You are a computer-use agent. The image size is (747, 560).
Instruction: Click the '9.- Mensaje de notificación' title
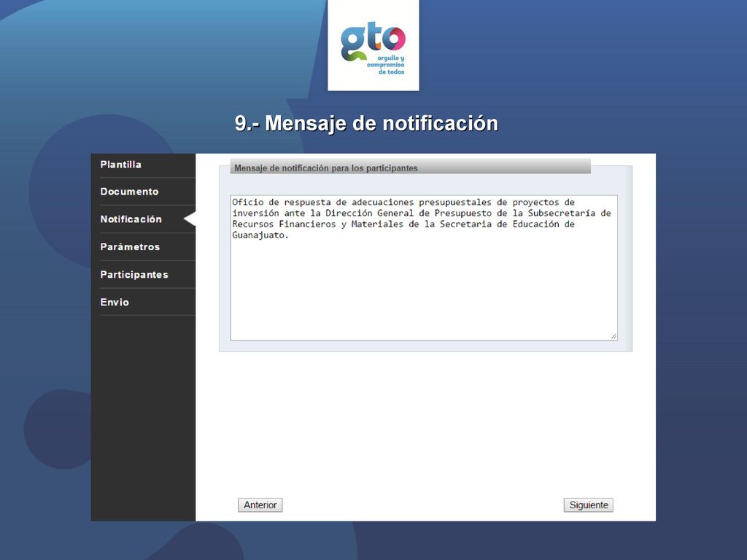366,123
